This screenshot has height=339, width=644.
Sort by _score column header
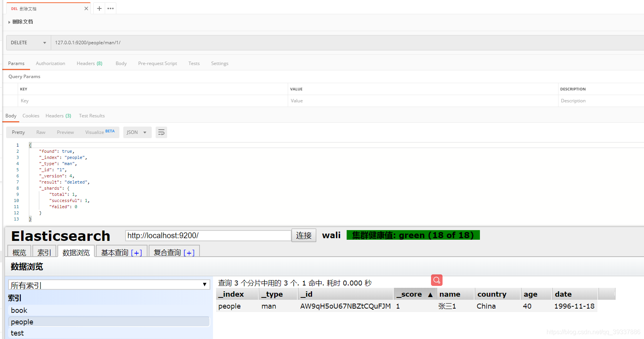click(415, 294)
